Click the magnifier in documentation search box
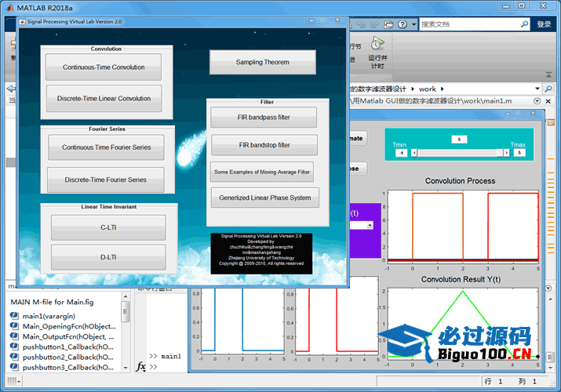 tap(524, 24)
